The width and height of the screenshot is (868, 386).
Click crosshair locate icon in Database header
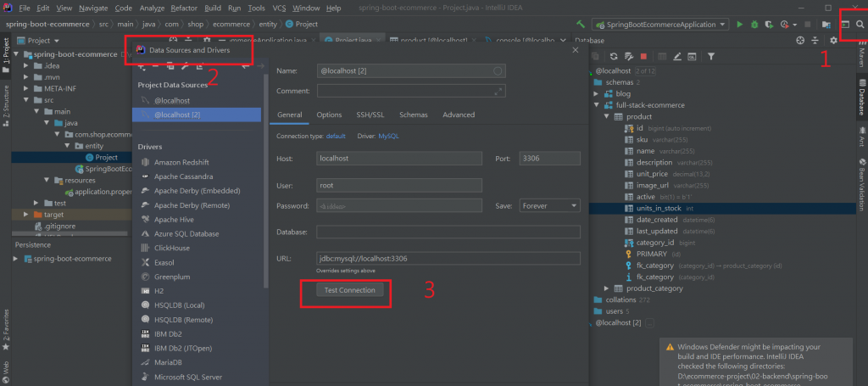pos(800,41)
